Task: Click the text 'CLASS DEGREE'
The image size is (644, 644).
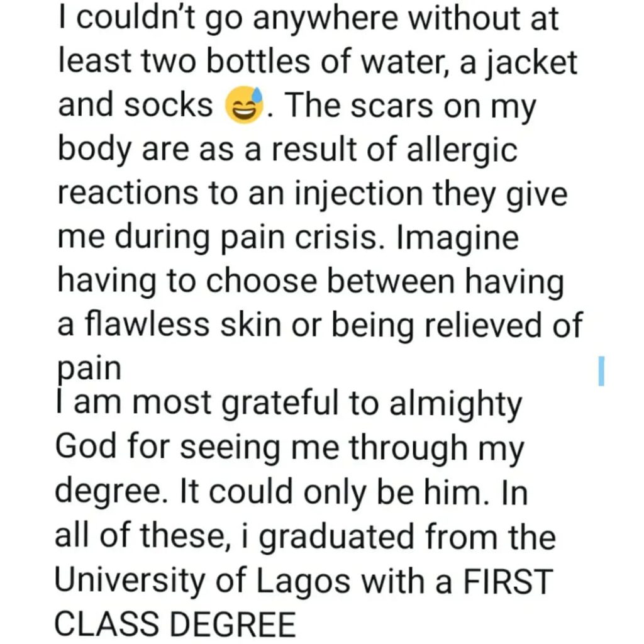Action: pos(175,626)
